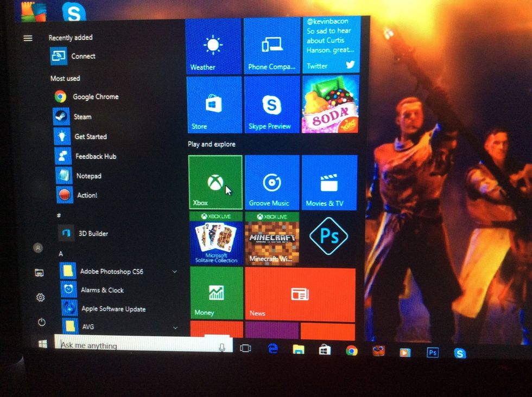Launch the Xbox tile

coord(216,182)
